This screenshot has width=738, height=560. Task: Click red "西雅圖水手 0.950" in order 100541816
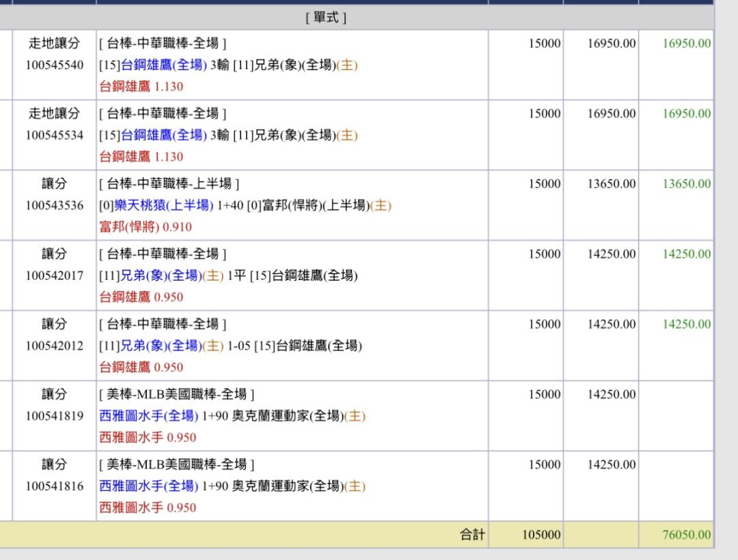148,508
